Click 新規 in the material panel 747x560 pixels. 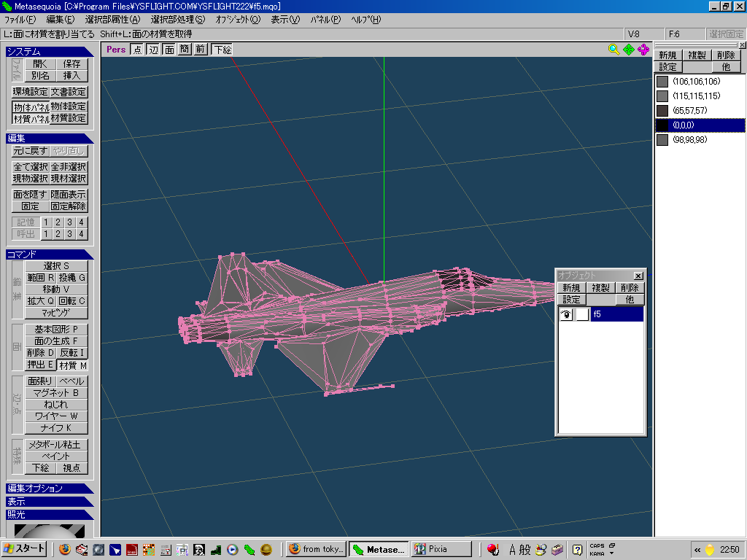coord(667,55)
